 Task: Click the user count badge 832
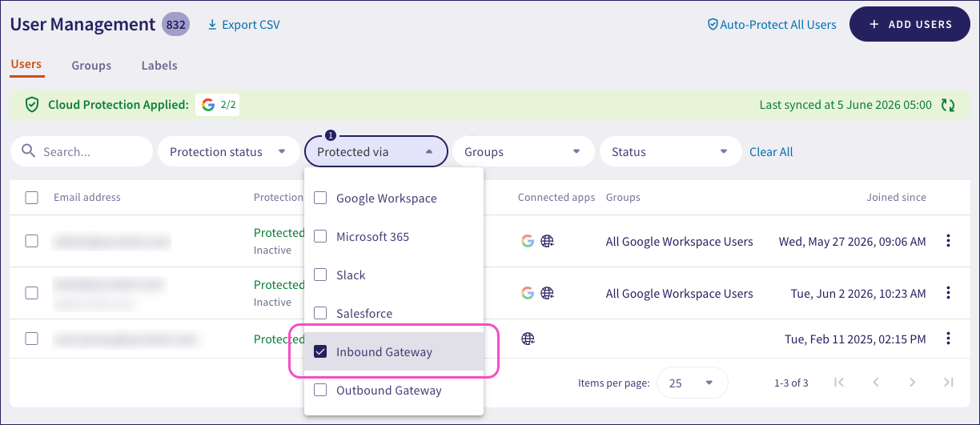[175, 25]
